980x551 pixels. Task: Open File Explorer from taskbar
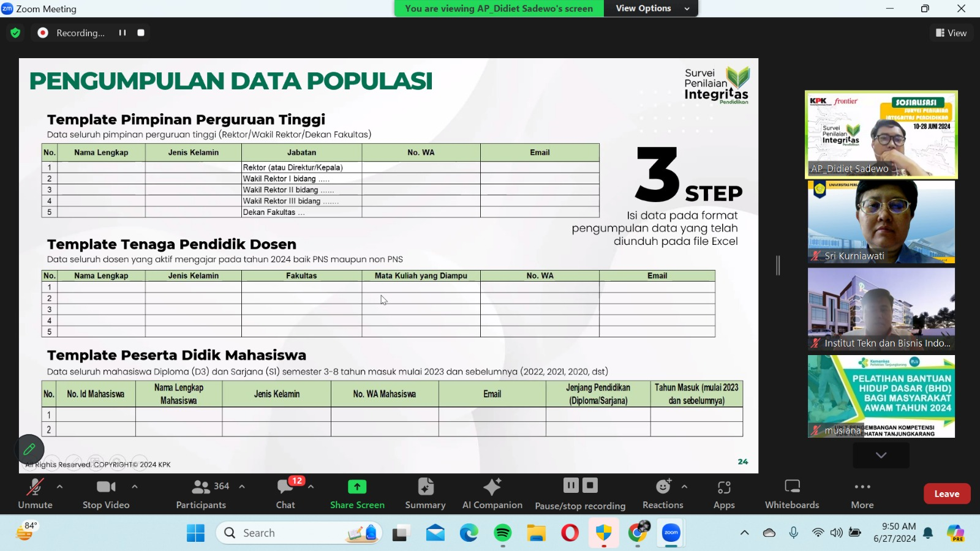pyautogui.click(x=537, y=533)
